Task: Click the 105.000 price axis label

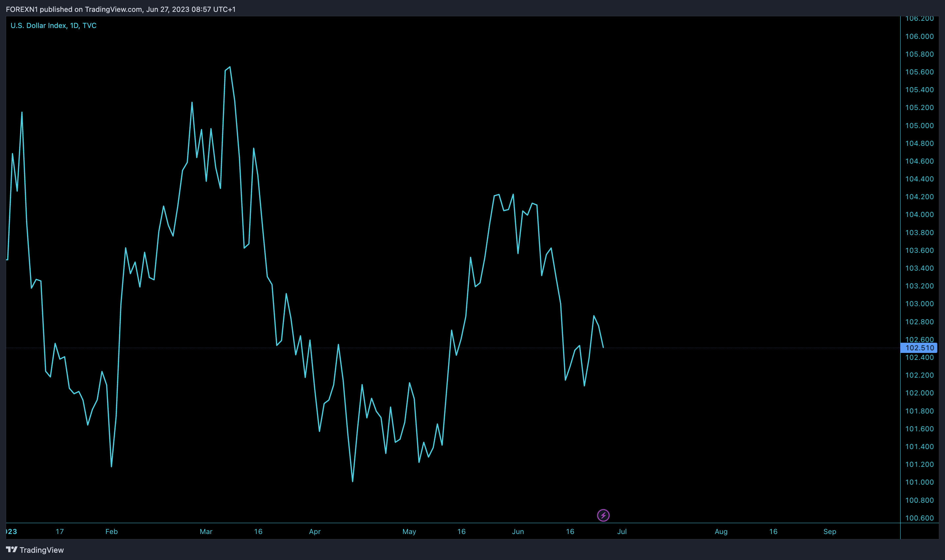Action: coord(919,125)
